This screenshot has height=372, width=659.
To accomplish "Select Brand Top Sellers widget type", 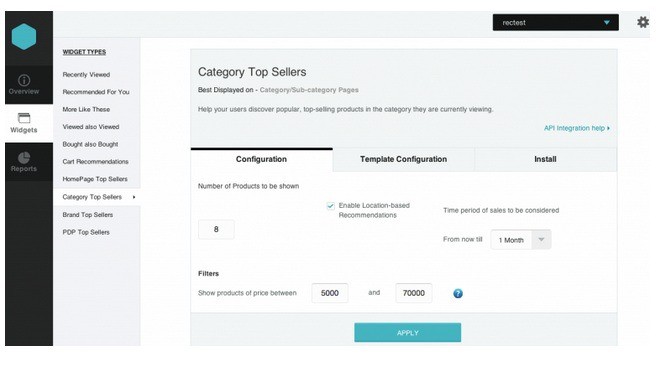I will [88, 215].
